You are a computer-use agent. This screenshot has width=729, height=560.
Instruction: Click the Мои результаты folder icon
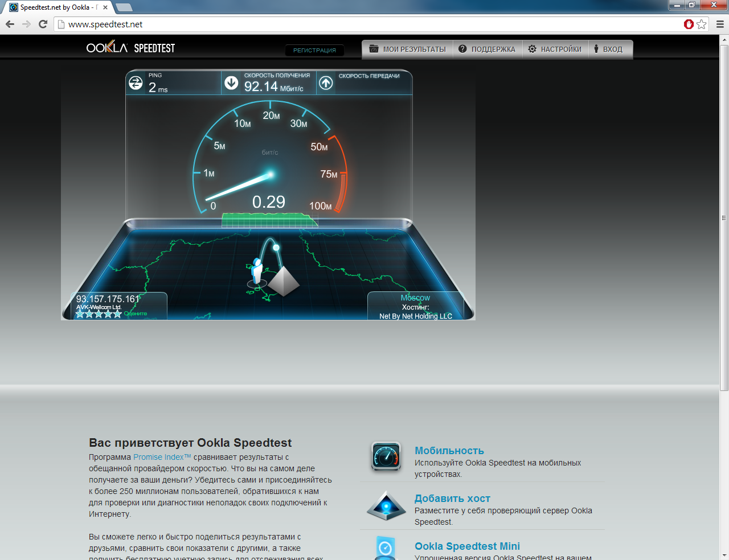click(374, 49)
